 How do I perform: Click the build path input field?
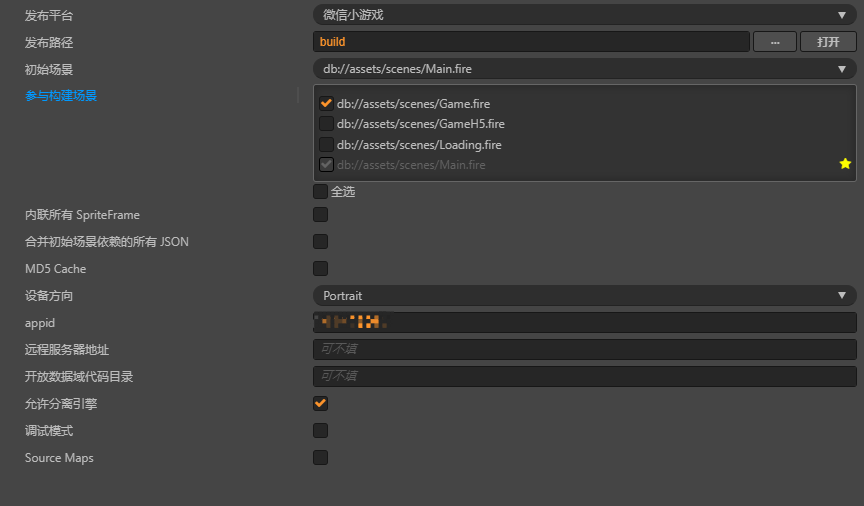tap(531, 42)
